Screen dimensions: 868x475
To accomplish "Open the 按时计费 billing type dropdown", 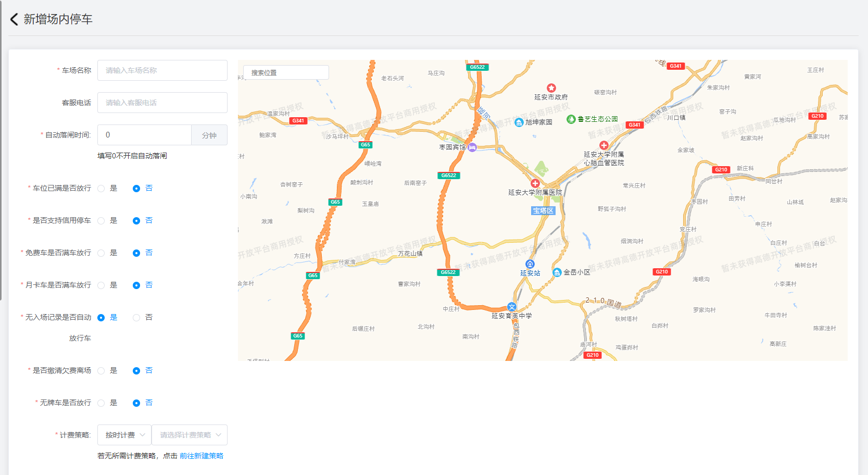I will pos(124,435).
